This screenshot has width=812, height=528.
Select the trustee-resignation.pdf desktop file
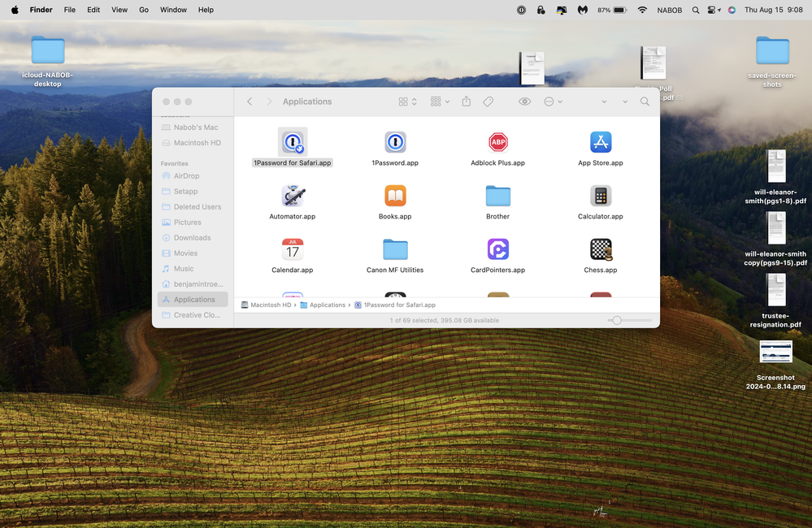tap(775, 301)
